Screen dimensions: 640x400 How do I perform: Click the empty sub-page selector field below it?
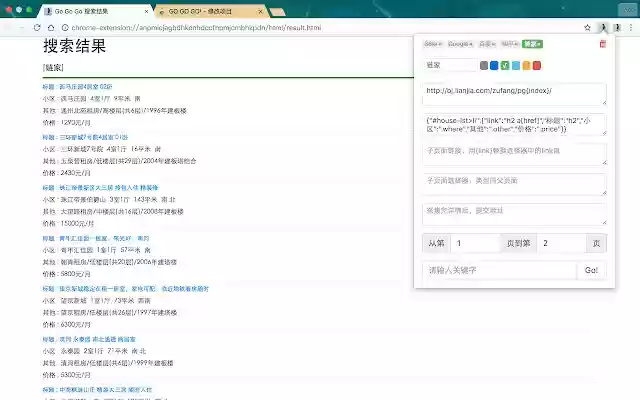pyautogui.click(x=514, y=184)
